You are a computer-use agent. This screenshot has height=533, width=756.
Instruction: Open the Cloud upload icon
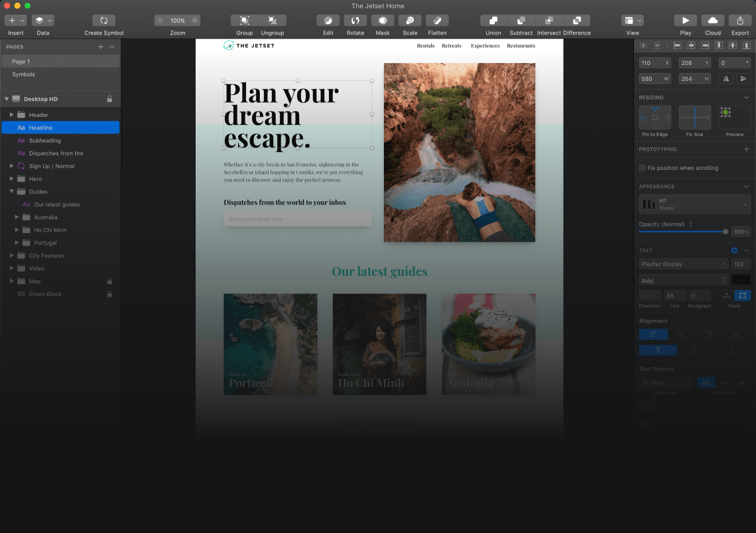[713, 21]
